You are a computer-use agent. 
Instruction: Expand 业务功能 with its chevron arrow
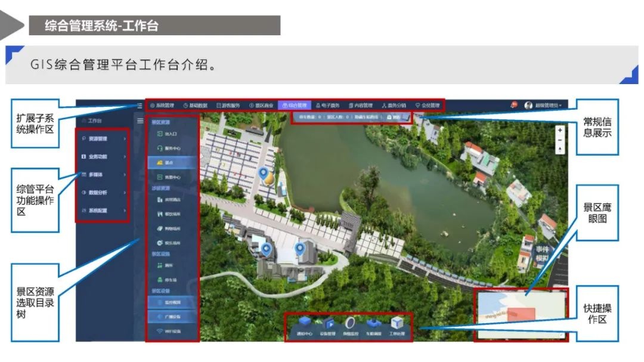pyautogui.click(x=125, y=157)
